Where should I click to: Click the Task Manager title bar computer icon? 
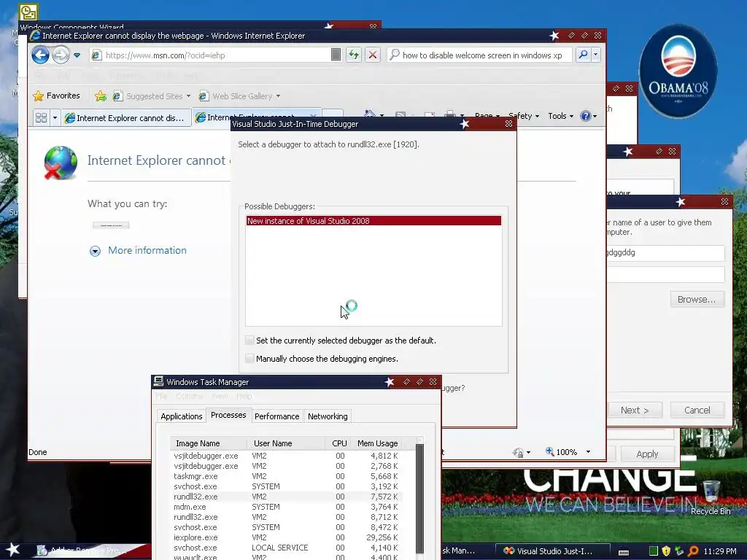coord(158,381)
